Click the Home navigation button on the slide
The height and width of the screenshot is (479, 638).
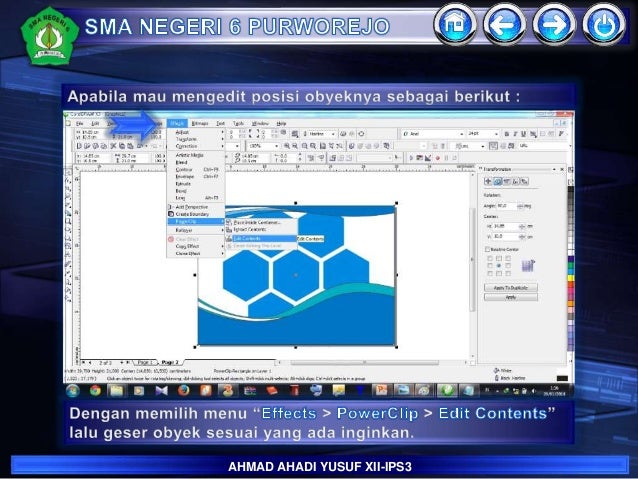[x=455, y=24]
